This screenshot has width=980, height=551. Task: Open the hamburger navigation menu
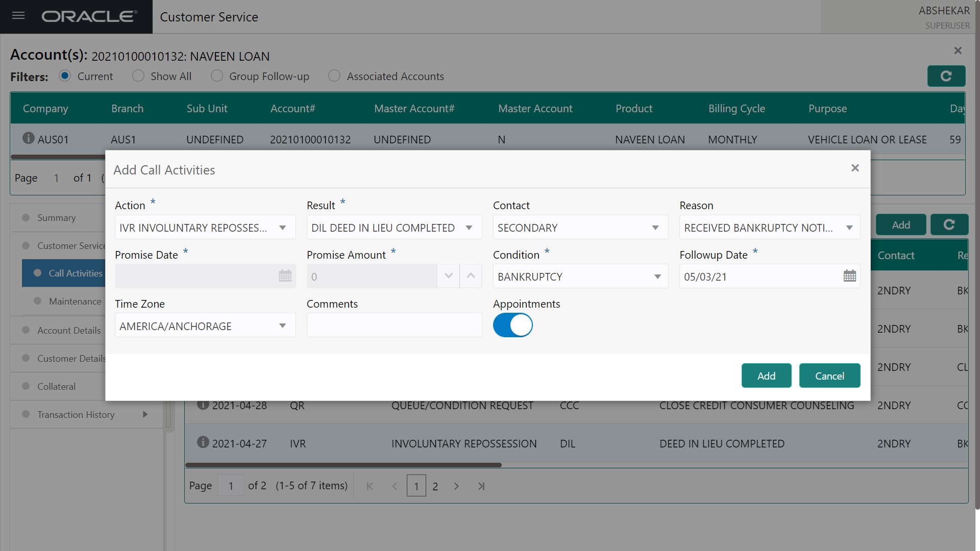click(x=18, y=16)
